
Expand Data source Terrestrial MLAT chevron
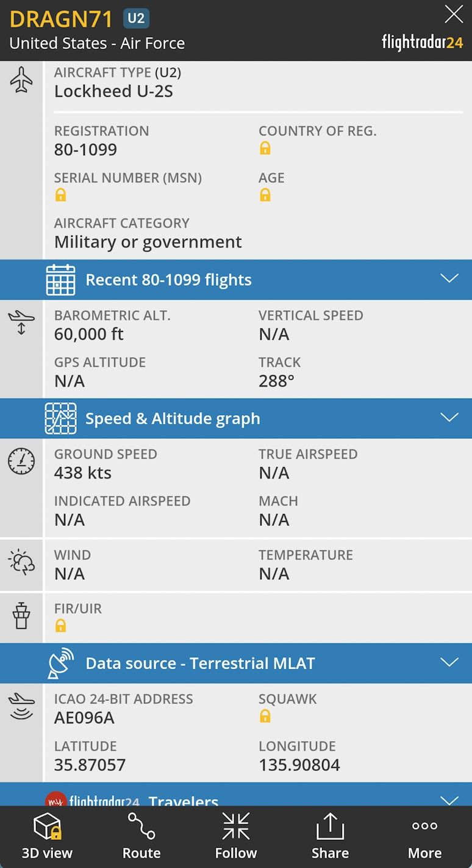[x=449, y=662]
